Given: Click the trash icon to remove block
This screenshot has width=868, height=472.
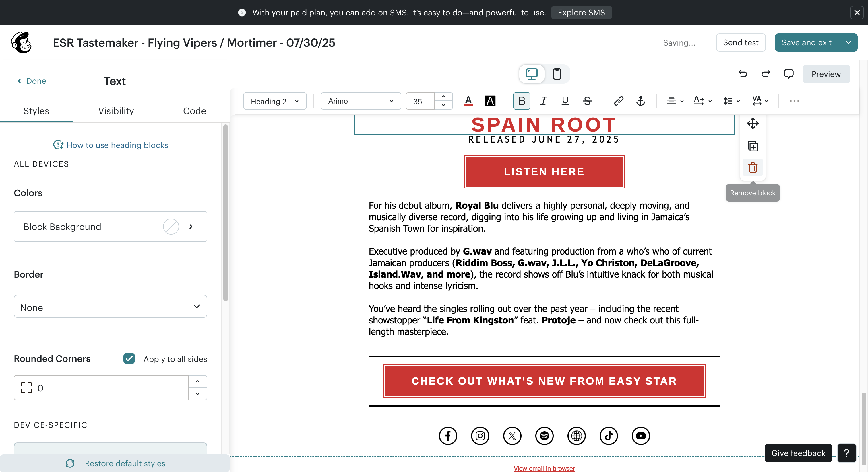Looking at the screenshot, I should tap(753, 167).
